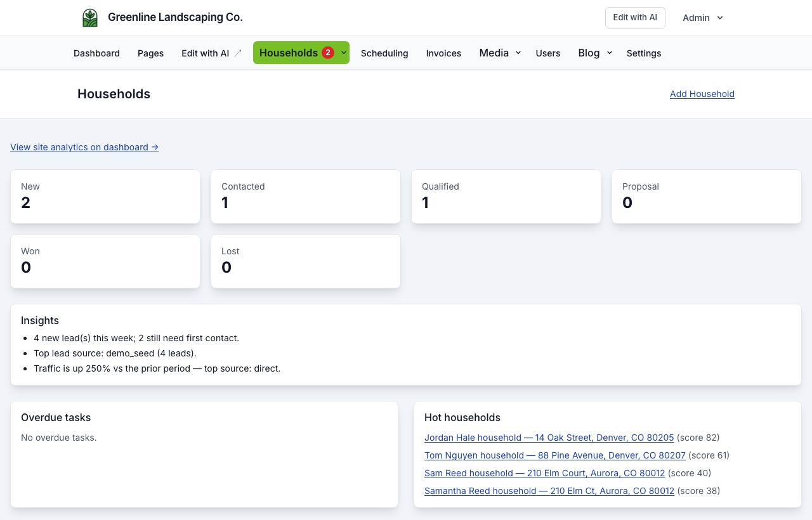Screen dimensions: 812x520
Task: Open the Settings nav item
Action: point(644,53)
